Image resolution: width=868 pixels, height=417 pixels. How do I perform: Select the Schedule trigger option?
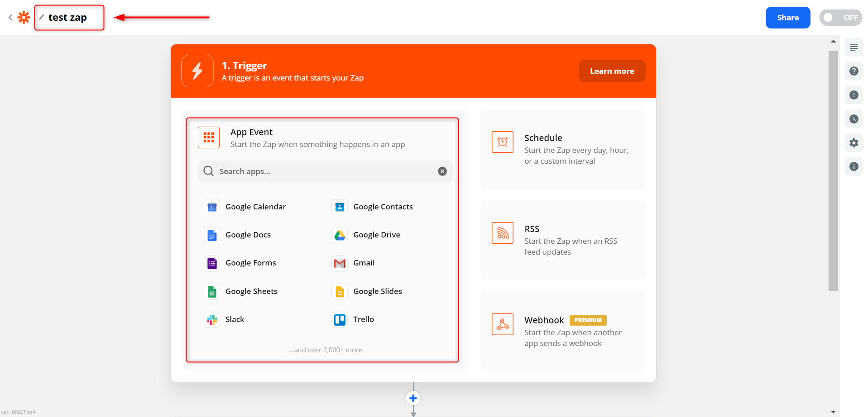[x=562, y=149]
